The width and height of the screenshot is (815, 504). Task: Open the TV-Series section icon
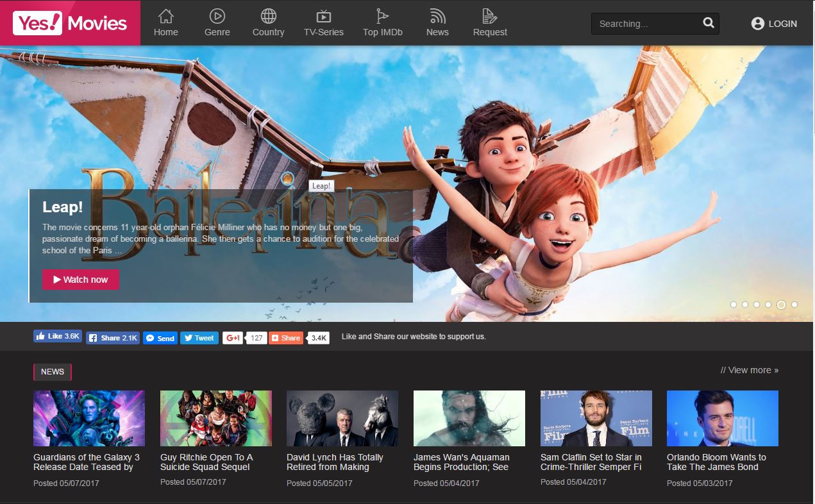click(324, 17)
